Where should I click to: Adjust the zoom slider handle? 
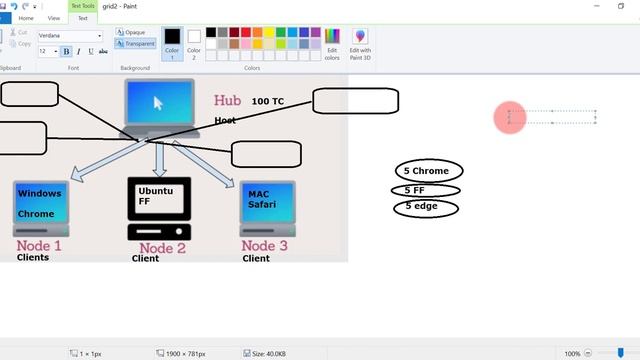coord(620,353)
